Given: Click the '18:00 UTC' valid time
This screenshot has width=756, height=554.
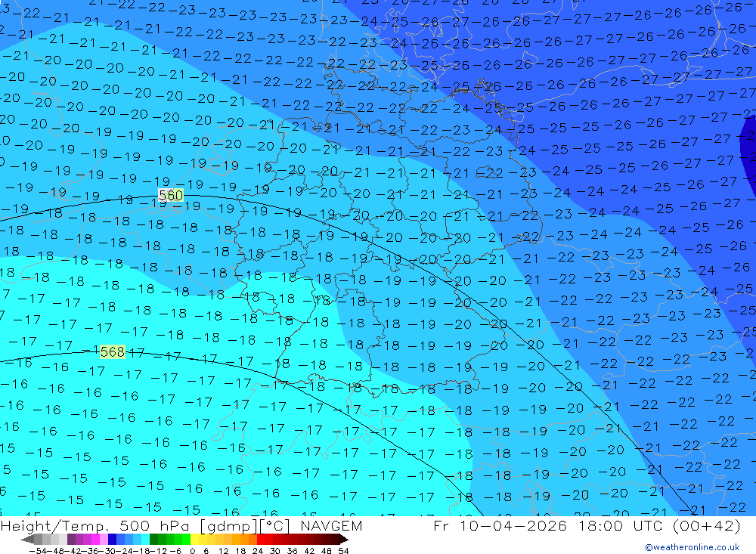Looking at the screenshot, I should point(622,525).
